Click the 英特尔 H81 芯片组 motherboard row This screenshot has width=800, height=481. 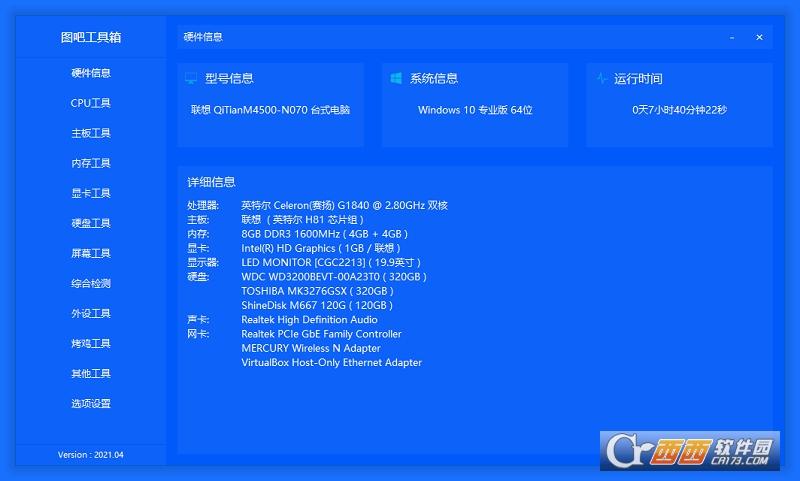[302, 220]
